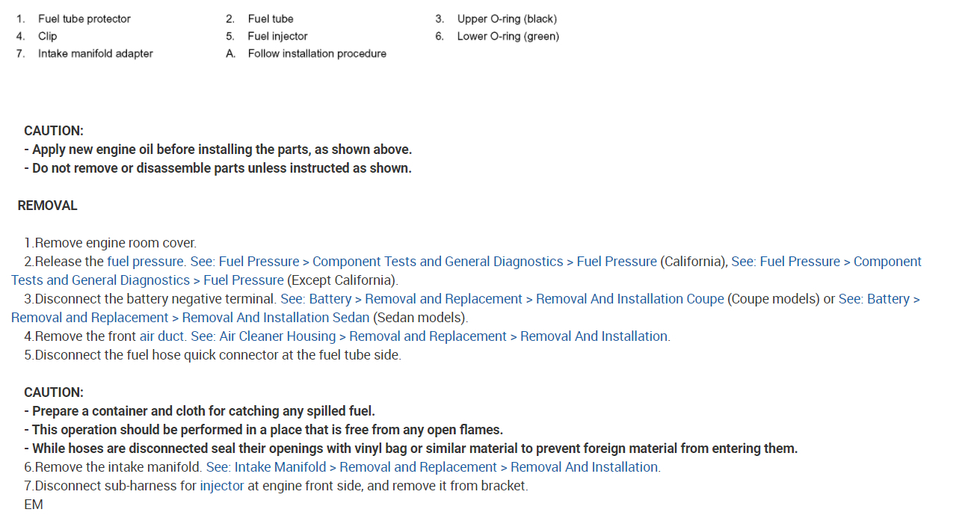
Task: Click legend item "Fuel injector"
Action: (x=277, y=36)
